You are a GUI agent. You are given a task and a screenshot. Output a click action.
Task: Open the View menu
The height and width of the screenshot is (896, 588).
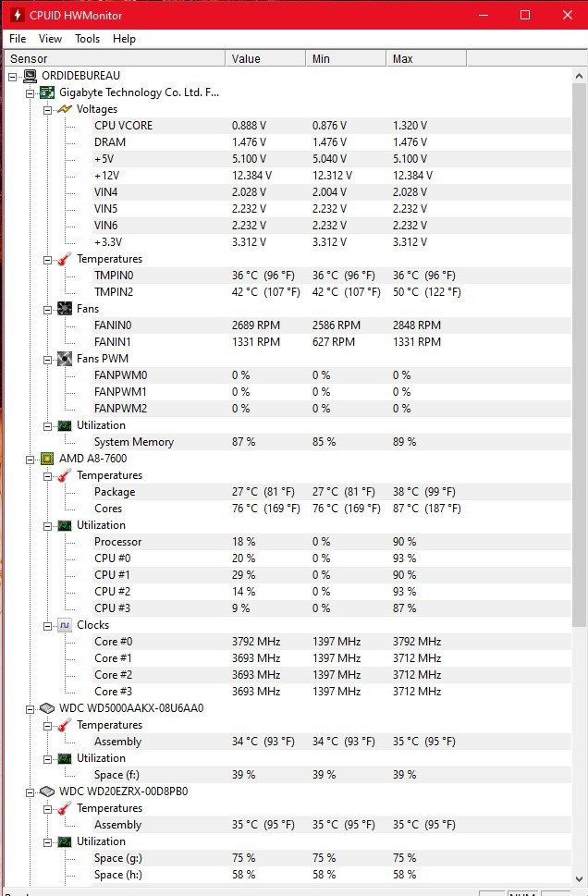[x=50, y=39]
